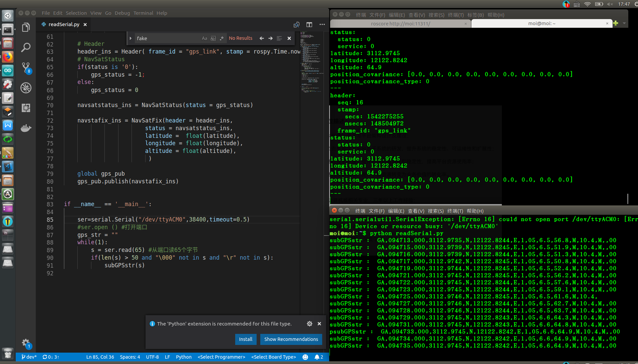Image resolution: width=638 pixels, height=364 pixels.
Task: Open the Extensions view in activity bar
Action: 26,108
